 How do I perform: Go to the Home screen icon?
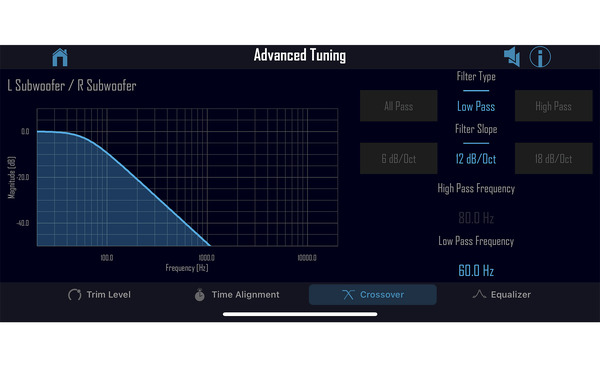coord(60,57)
